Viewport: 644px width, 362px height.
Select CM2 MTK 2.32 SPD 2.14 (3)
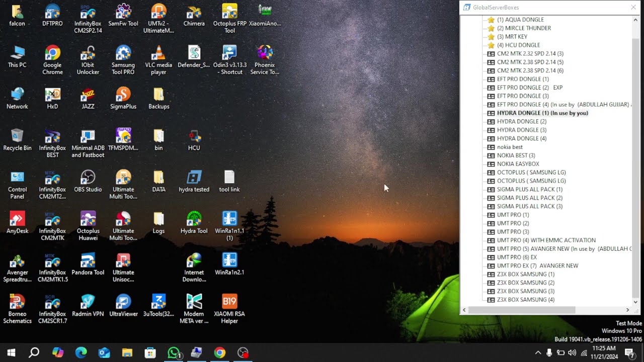530,54
